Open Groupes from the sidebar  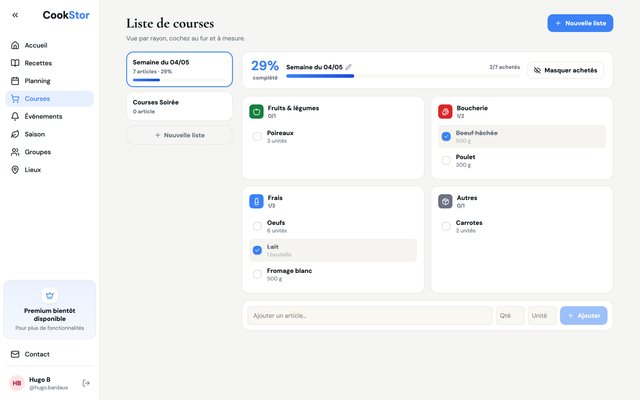pyautogui.click(x=49, y=152)
